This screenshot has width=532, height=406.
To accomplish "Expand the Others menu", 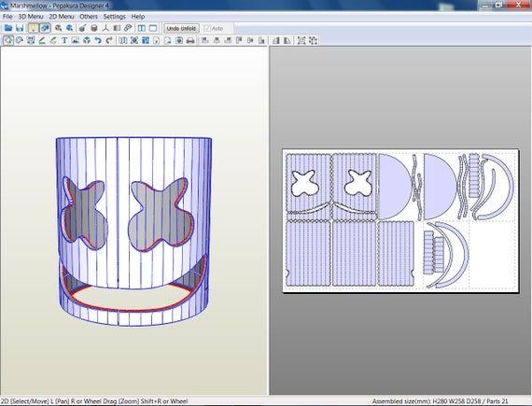I will tap(89, 16).
